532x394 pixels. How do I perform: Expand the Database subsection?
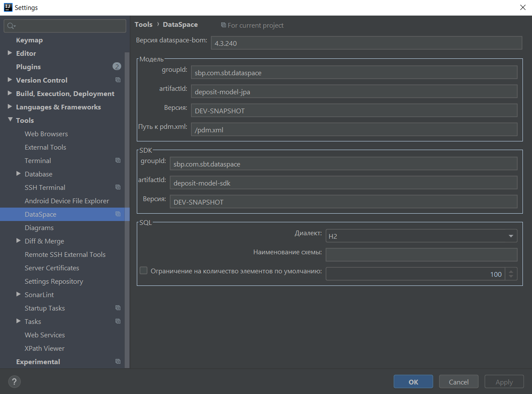(x=19, y=174)
